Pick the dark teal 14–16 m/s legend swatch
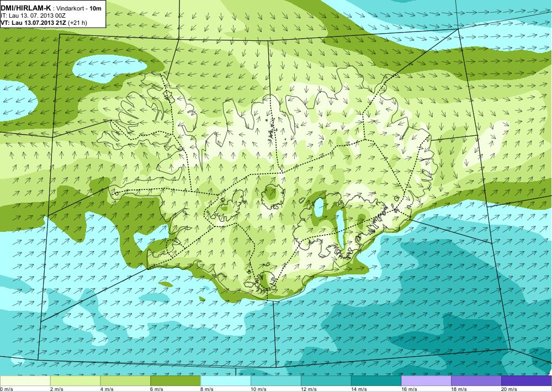Screen dimensions: 552x392 click(376, 381)
